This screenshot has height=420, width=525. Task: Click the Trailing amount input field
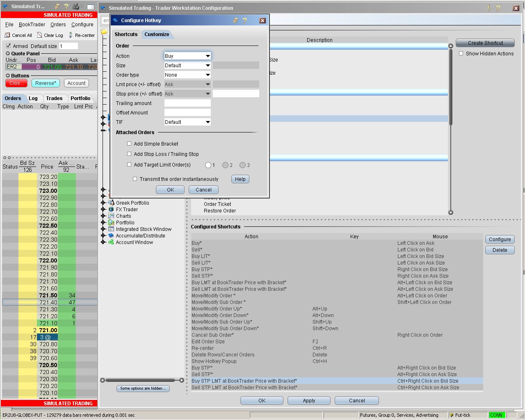click(187, 103)
